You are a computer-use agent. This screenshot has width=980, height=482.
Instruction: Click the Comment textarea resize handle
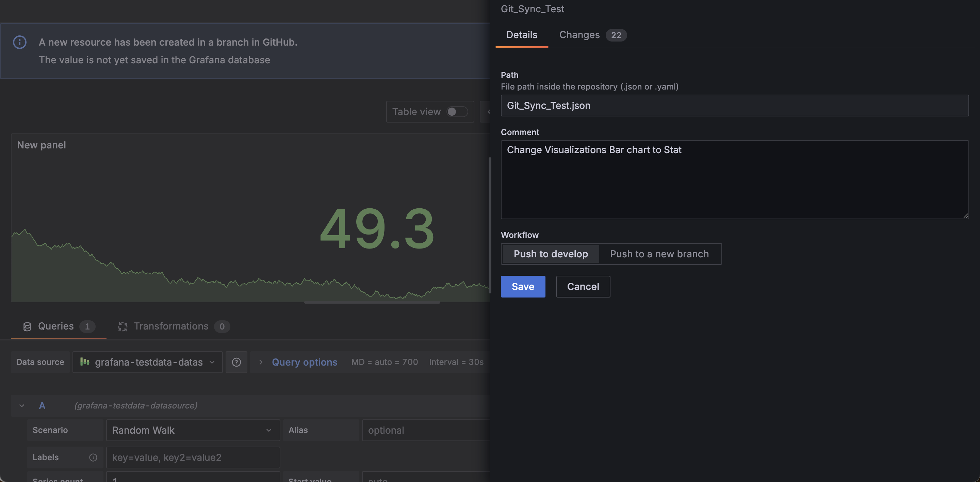[966, 216]
